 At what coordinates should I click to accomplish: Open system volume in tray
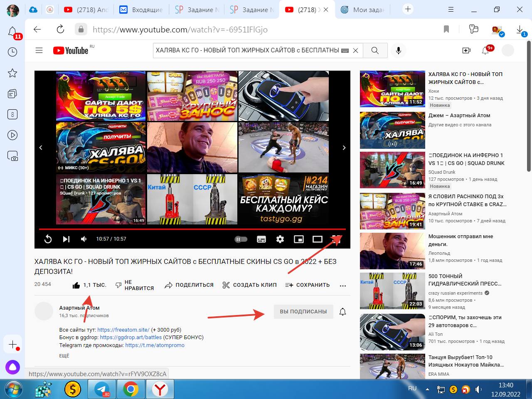coord(478,389)
